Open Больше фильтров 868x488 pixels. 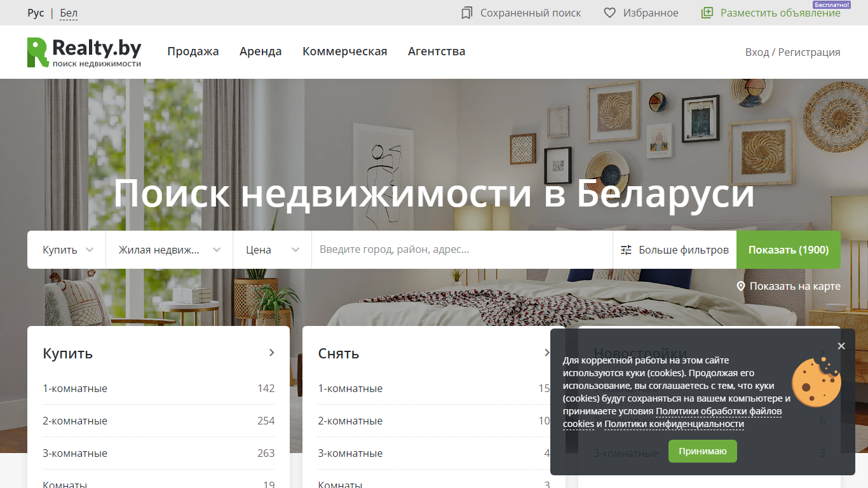point(675,250)
